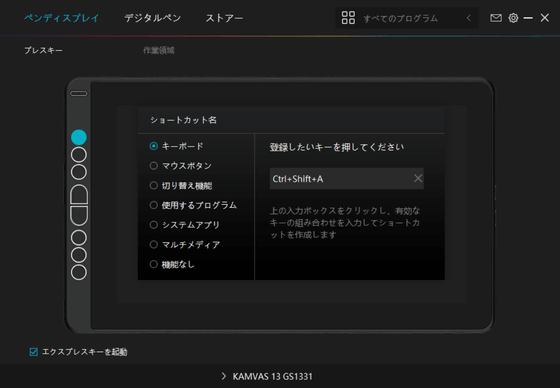Open the mail messages icon
The image size is (560, 388).
(496, 18)
